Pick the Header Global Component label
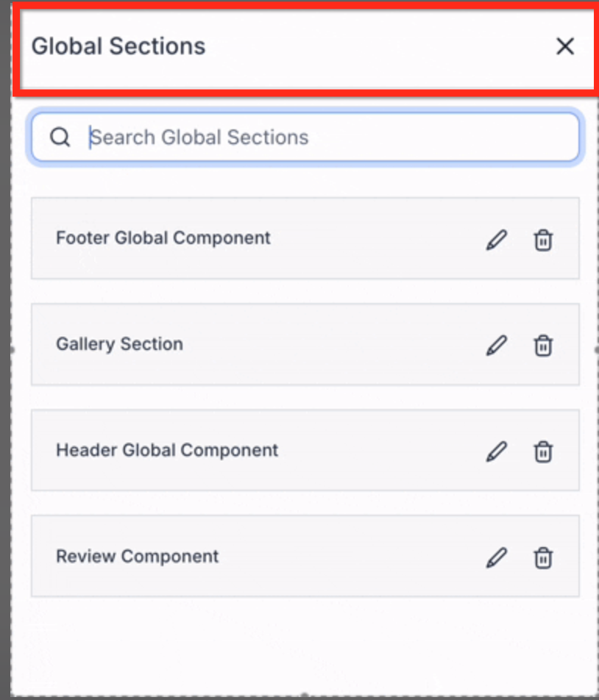 tap(167, 450)
